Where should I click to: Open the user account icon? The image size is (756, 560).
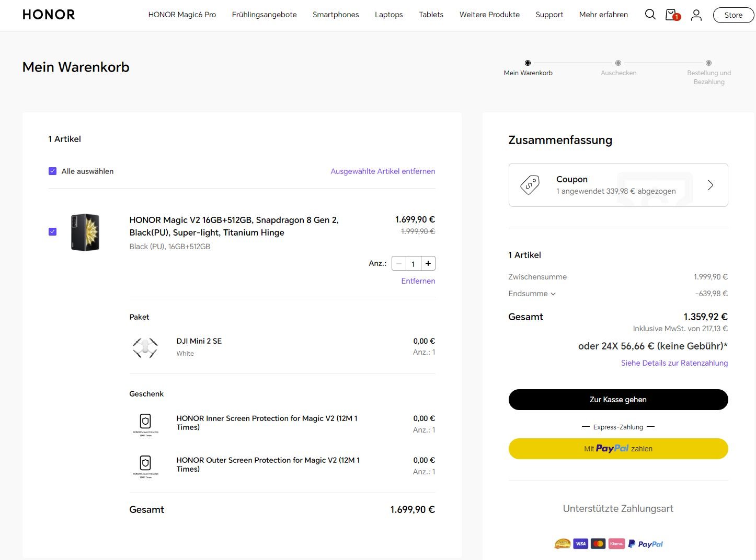coord(696,15)
